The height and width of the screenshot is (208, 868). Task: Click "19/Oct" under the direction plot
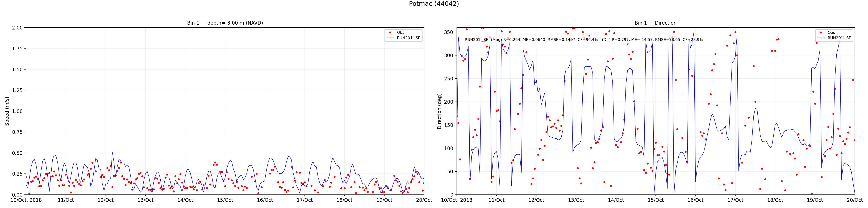[x=815, y=200]
